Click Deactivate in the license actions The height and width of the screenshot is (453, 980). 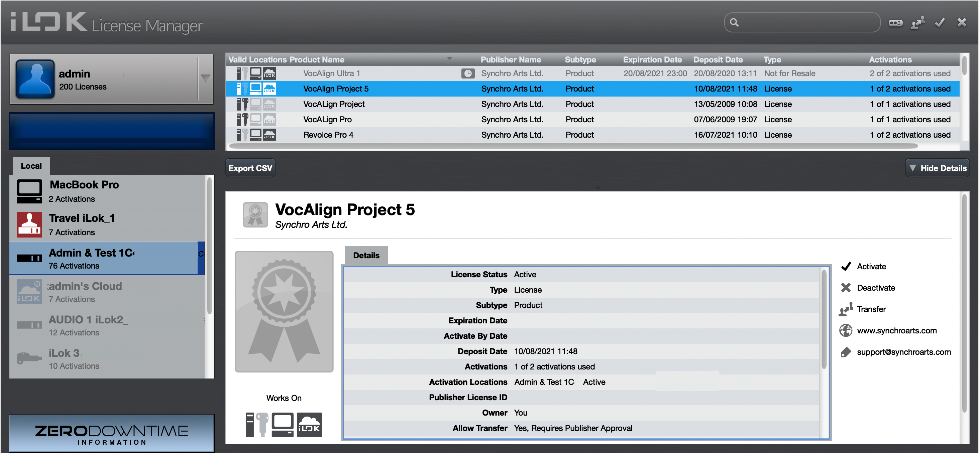pos(875,288)
